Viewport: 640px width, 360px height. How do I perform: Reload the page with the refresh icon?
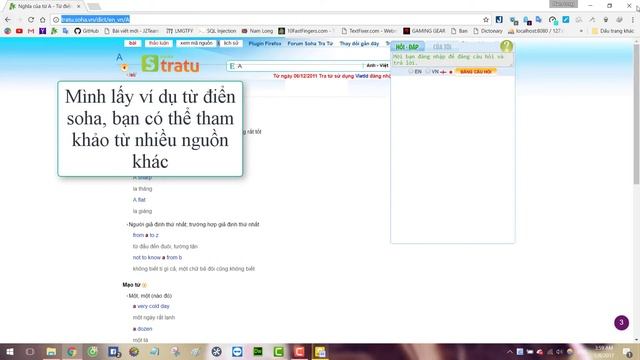31,20
